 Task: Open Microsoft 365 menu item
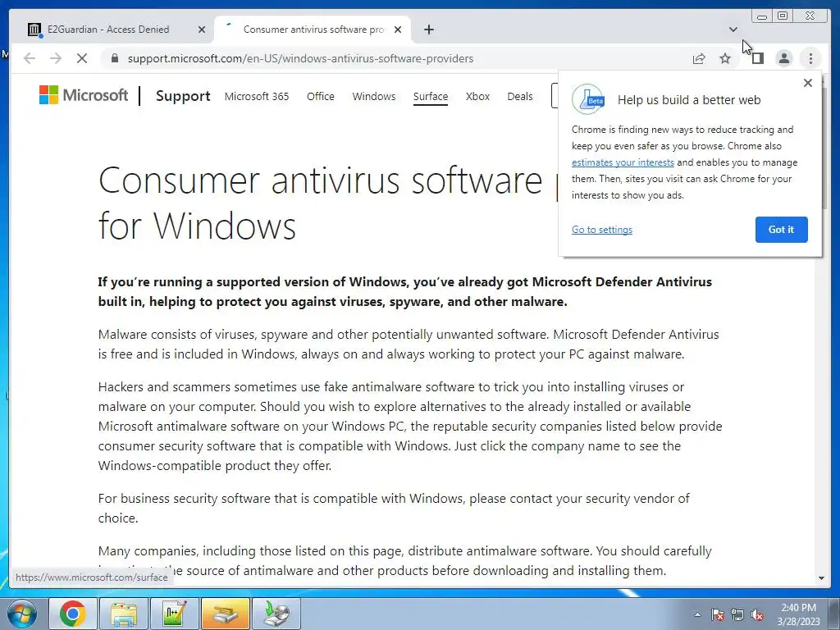[257, 97]
